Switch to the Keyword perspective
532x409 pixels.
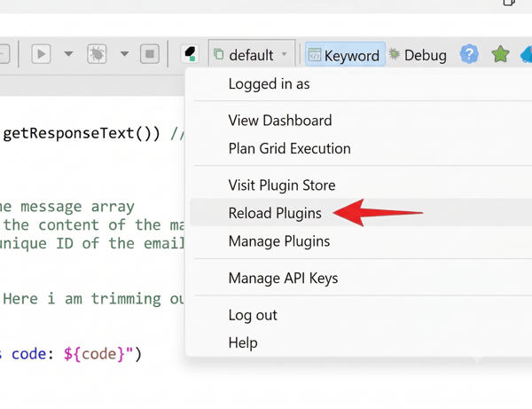pos(345,54)
